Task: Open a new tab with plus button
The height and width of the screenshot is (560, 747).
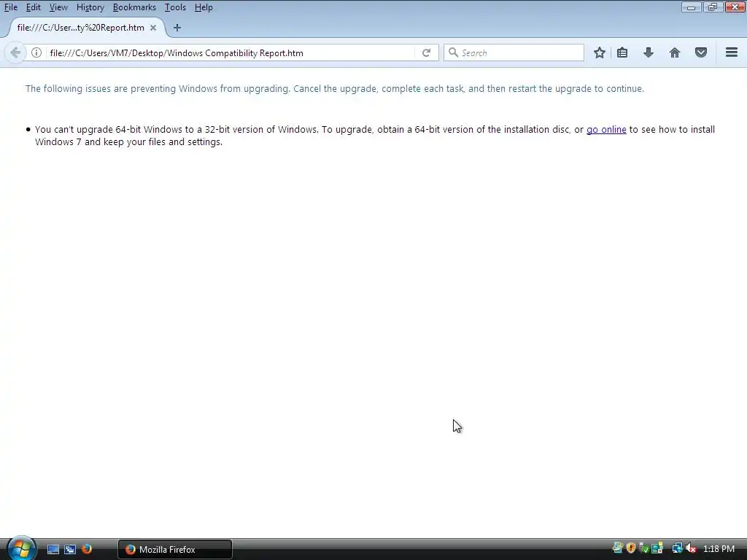Action: (x=177, y=28)
